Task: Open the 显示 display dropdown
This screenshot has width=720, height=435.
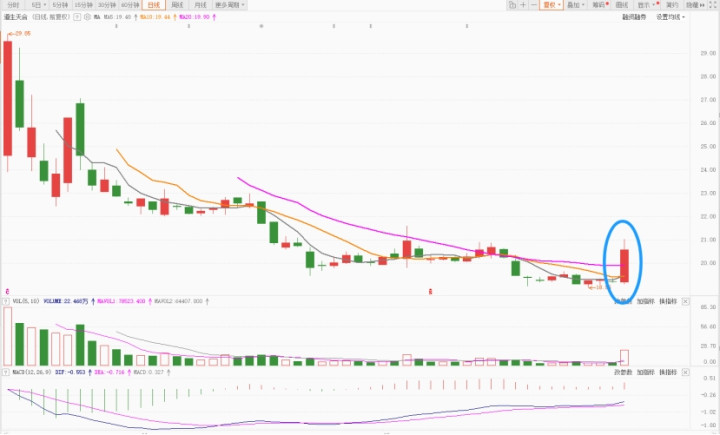Action: tap(647, 5)
